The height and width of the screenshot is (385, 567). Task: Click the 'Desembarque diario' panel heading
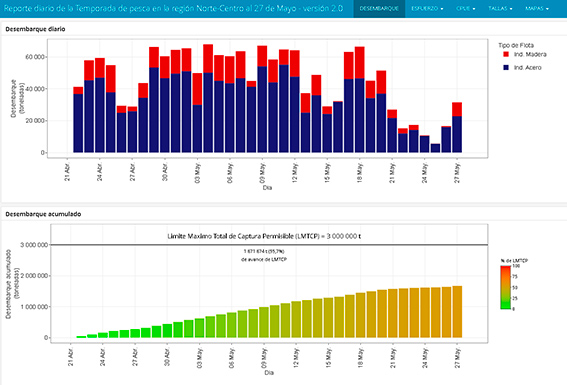coord(35,29)
